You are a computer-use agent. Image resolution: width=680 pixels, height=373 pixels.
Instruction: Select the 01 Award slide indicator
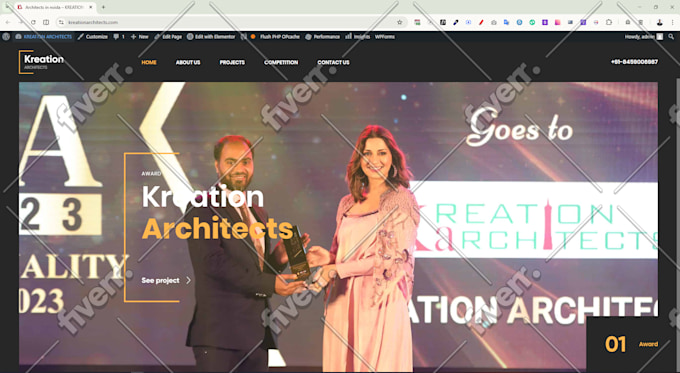pos(631,344)
